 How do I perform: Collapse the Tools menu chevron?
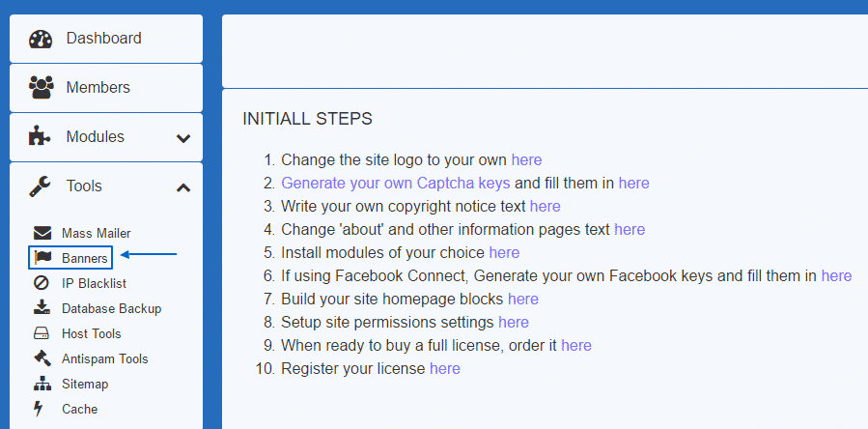click(183, 187)
